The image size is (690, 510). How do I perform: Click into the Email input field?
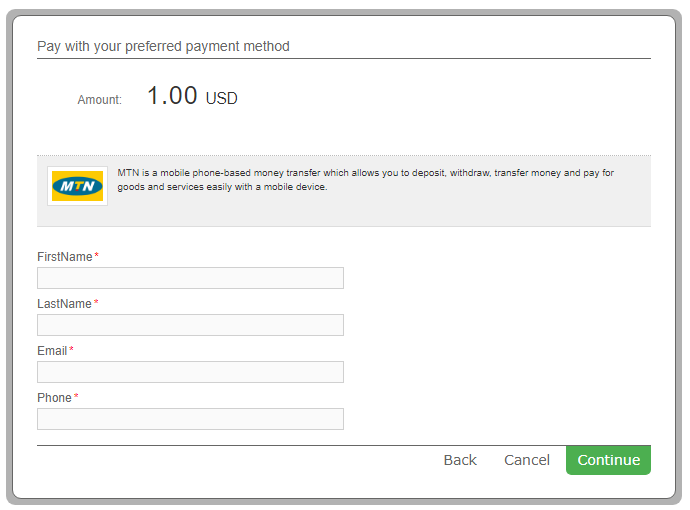pos(190,372)
